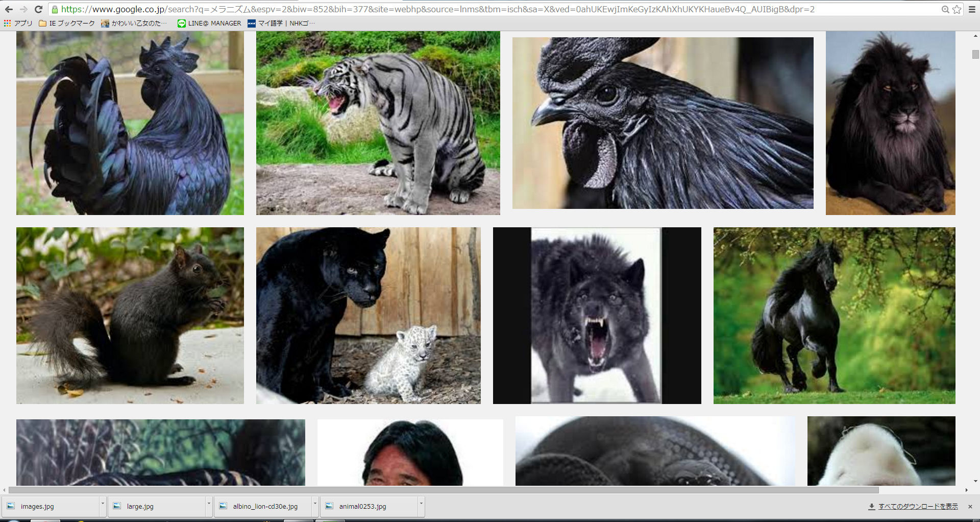Go back to the previous page

tap(9, 10)
